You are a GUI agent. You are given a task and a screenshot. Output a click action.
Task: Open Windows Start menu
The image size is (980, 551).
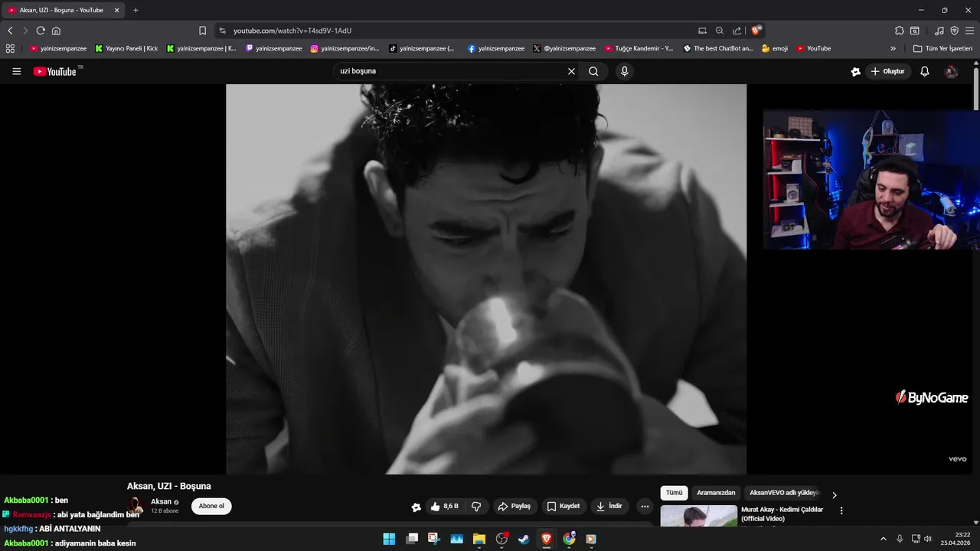point(389,539)
